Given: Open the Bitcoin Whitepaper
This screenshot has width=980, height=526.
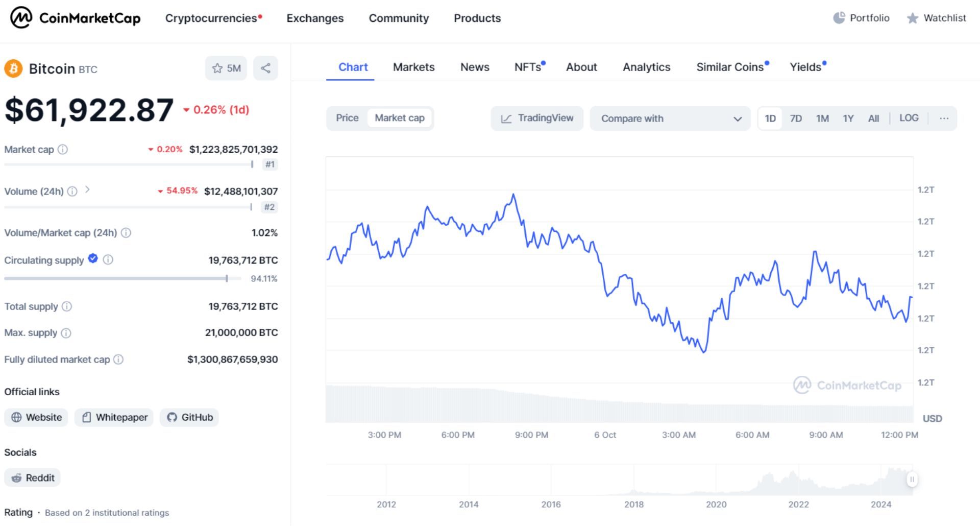Looking at the screenshot, I should click(113, 417).
